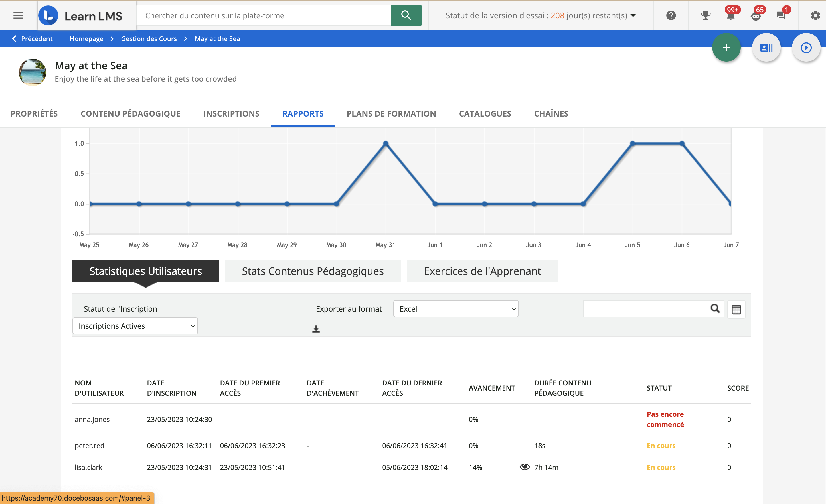The height and width of the screenshot is (504, 826).
Task: Click the enrollment card round button
Action: (766, 48)
